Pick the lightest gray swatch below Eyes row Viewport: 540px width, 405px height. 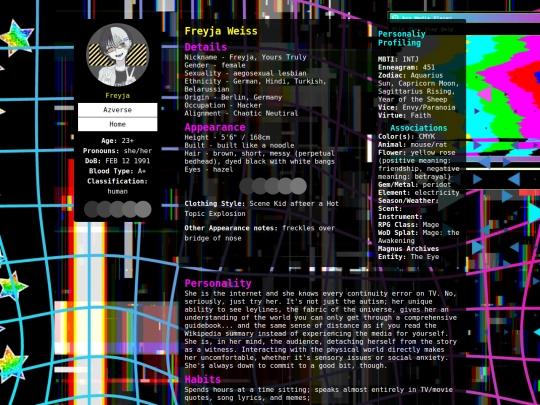[x=298, y=186]
